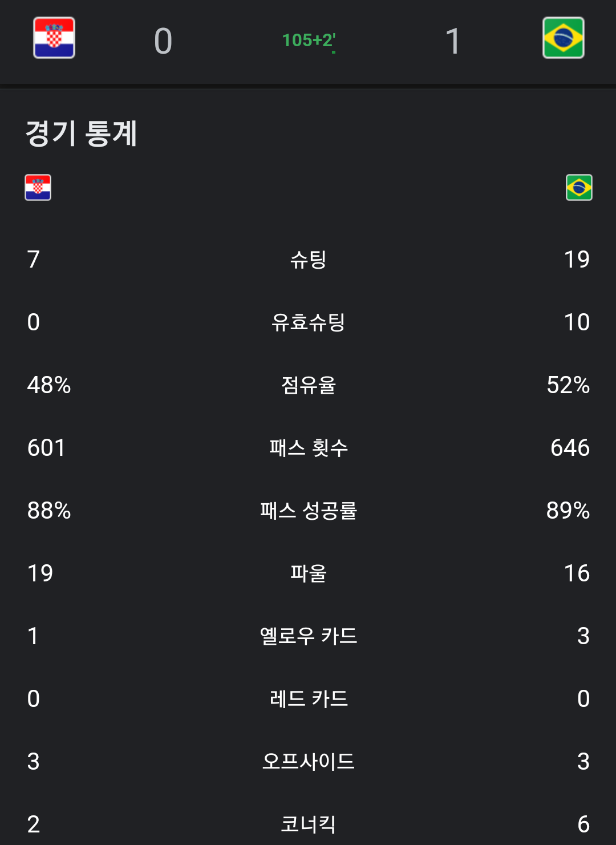This screenshot has height=845, width=616.
Task: Tap the large Brazil flag in header
Action: 563,38
